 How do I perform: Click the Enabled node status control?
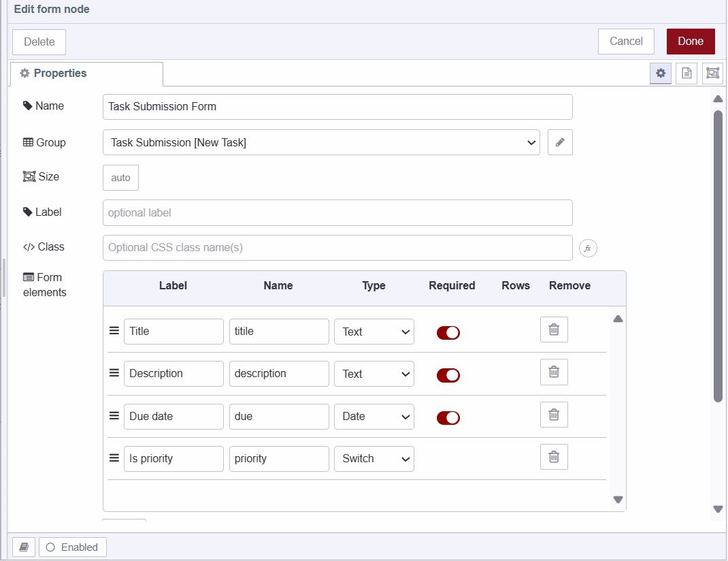click(72, 547)
